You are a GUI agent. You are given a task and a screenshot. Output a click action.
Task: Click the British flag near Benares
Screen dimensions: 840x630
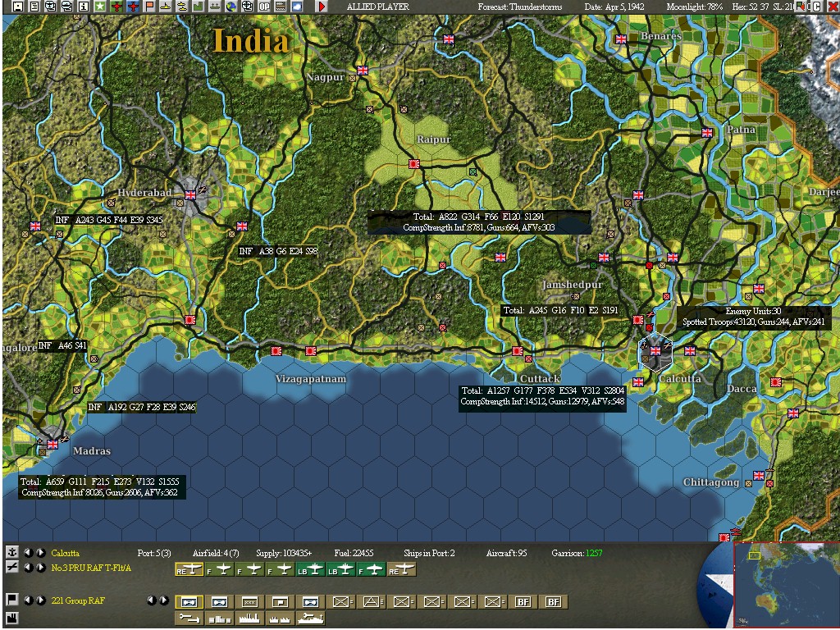621,39
